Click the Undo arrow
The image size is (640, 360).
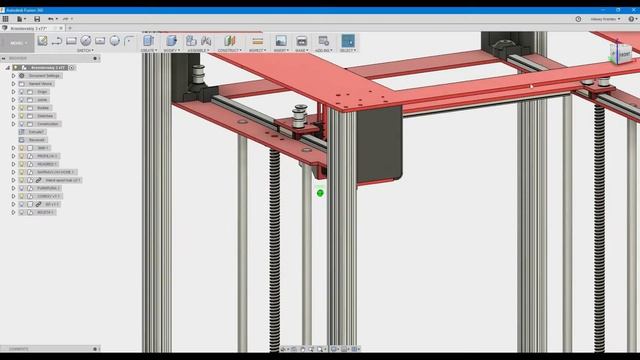pyautogui.click(x=51, y=19)
